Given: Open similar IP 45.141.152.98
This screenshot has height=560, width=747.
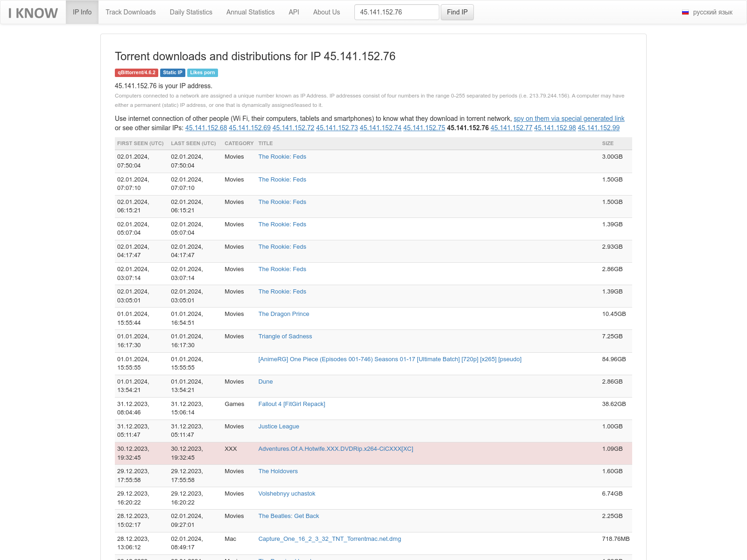Looking at the screenshot, I should tap(555, 128).
